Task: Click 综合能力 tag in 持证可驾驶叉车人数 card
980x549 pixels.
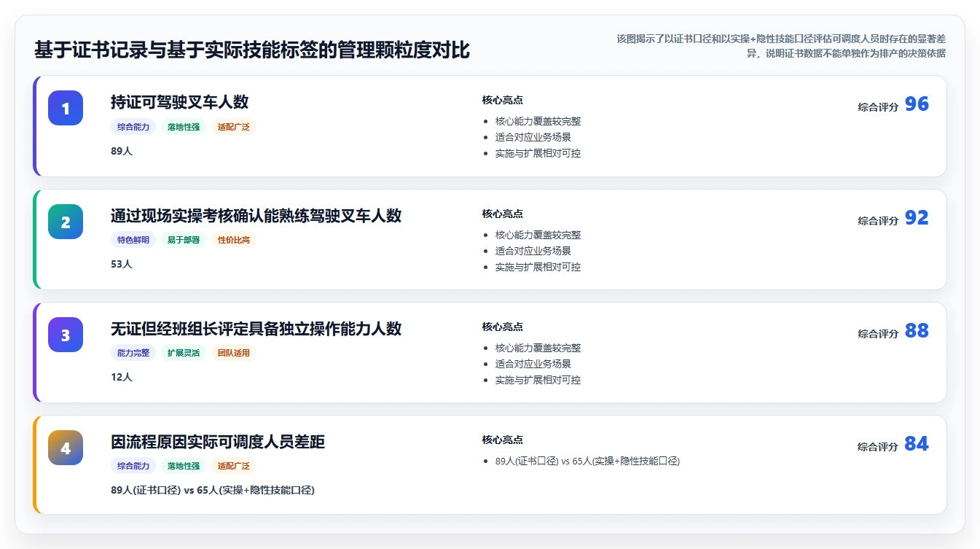Action: point(133,127)
